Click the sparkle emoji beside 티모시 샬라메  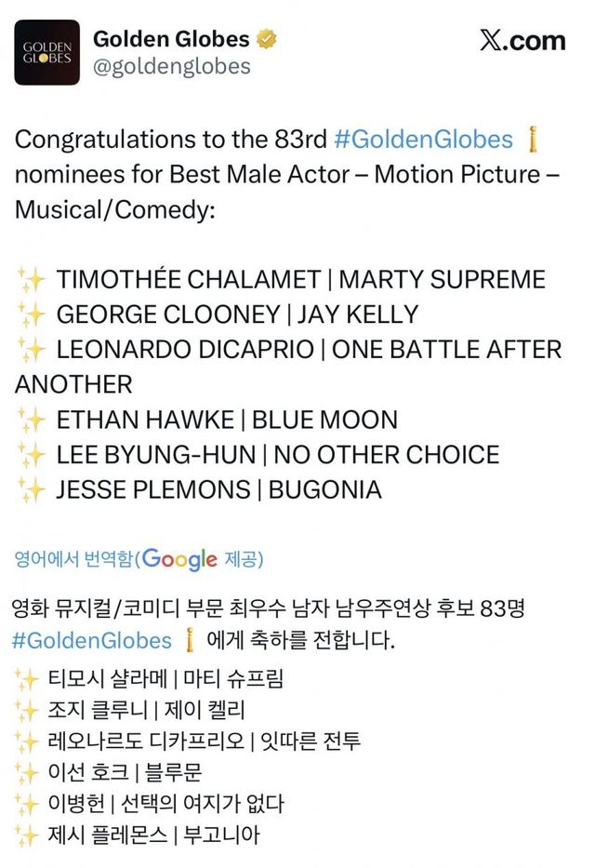[x=29, y=678]
